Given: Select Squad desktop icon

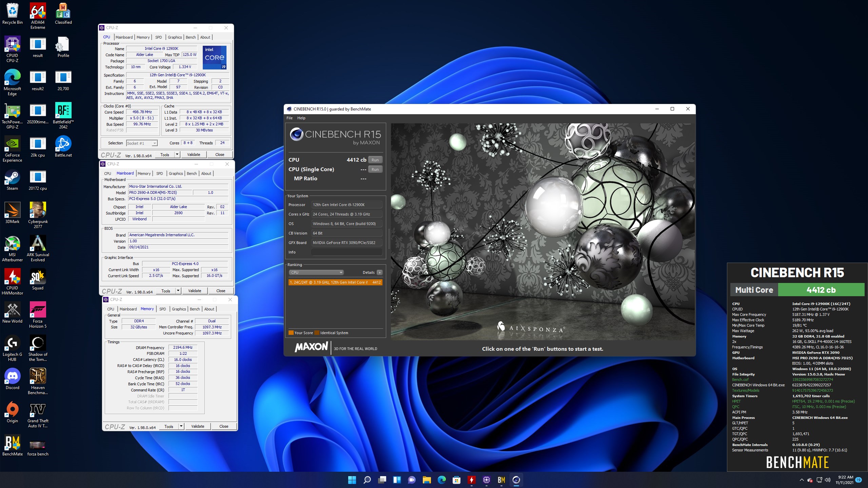Looking at the screenshot, I should [38, 279].
